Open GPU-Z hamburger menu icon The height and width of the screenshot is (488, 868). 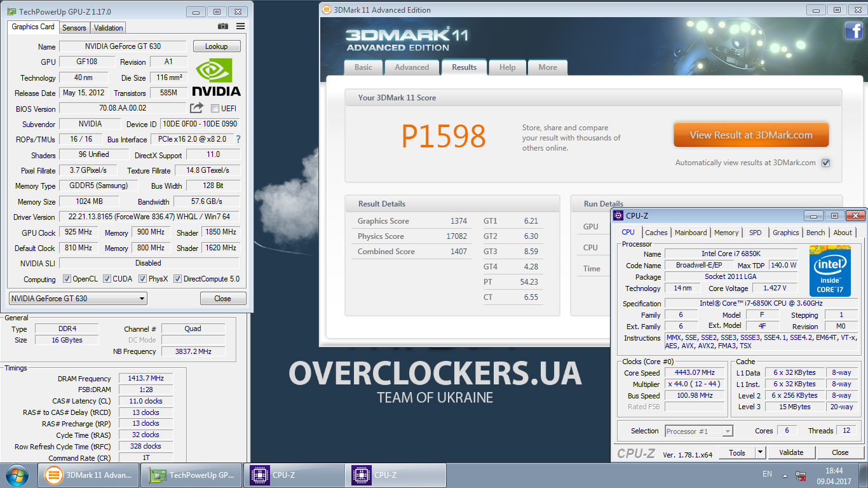coord(240,27)
